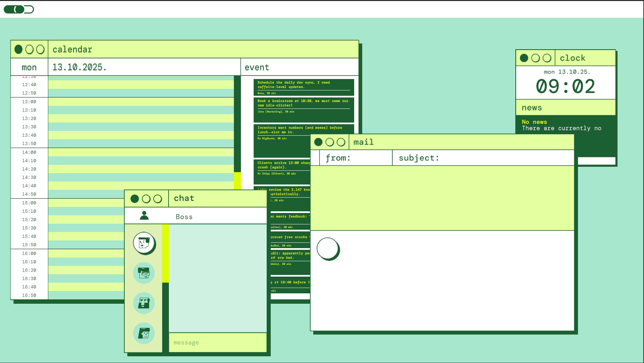Focus the chat message input field

[x=217, y=343]
